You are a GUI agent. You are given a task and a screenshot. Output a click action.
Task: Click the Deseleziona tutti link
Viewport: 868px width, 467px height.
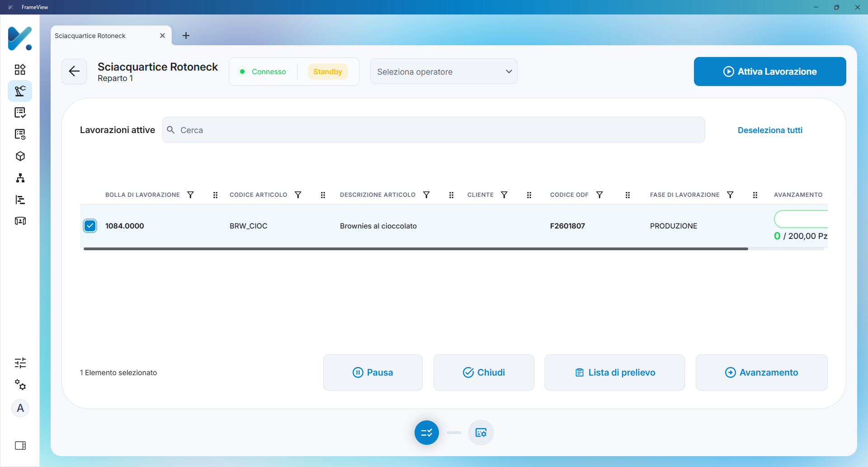770,130
